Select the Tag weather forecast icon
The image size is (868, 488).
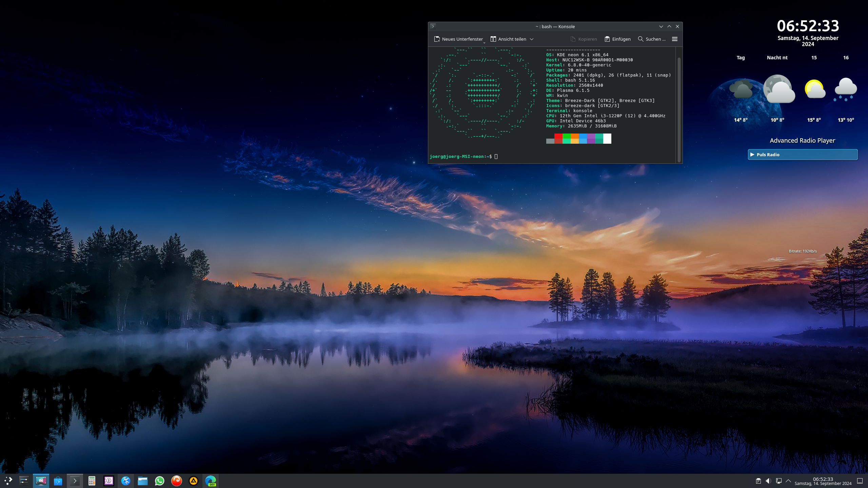pos(741,89)
